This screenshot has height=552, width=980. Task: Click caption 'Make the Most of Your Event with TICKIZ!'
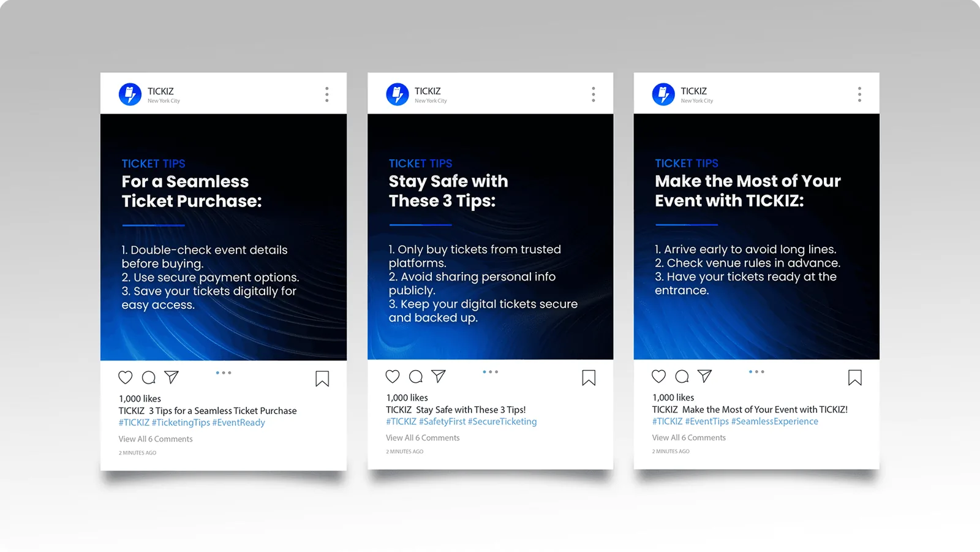765,410
